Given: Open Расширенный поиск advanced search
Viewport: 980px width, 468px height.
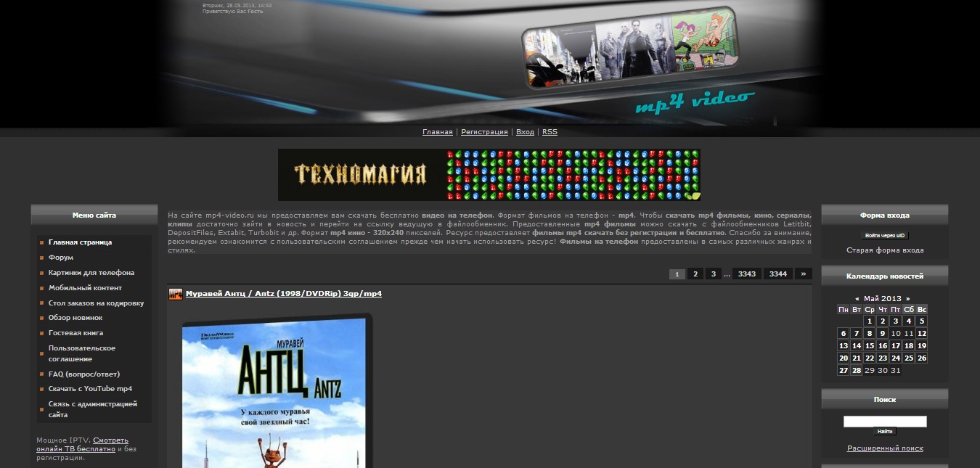Looking at the screenshot, I should (x=885, y=448).
